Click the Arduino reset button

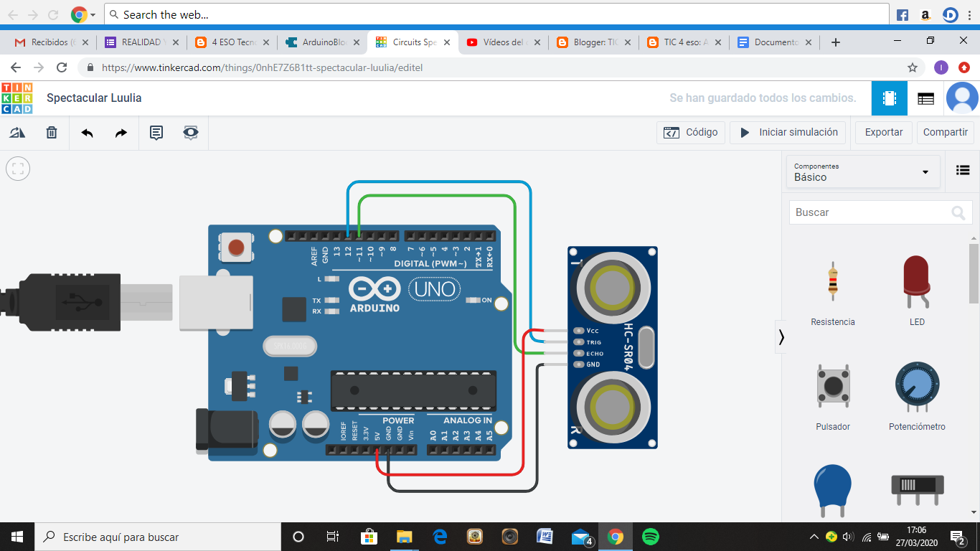236,248
